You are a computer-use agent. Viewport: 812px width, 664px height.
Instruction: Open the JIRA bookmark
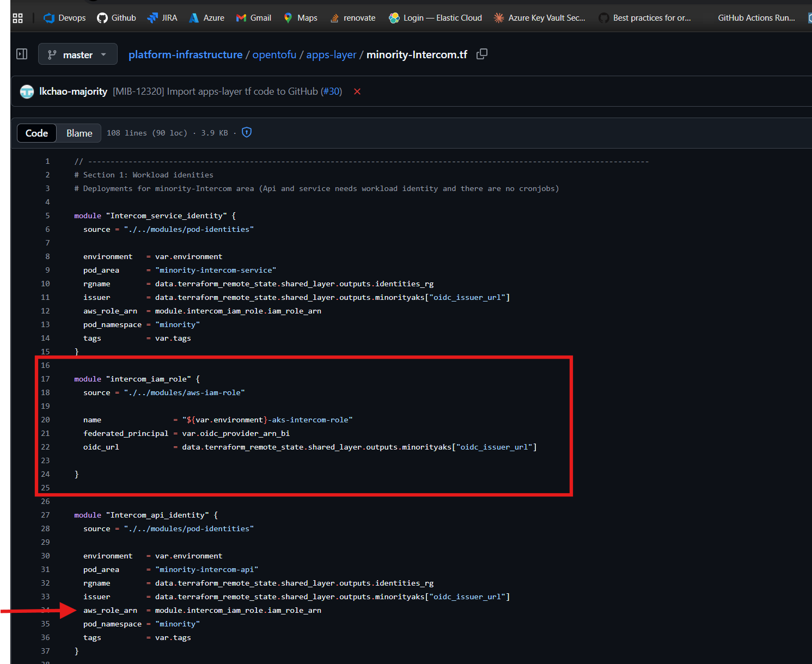click(162, 18)
